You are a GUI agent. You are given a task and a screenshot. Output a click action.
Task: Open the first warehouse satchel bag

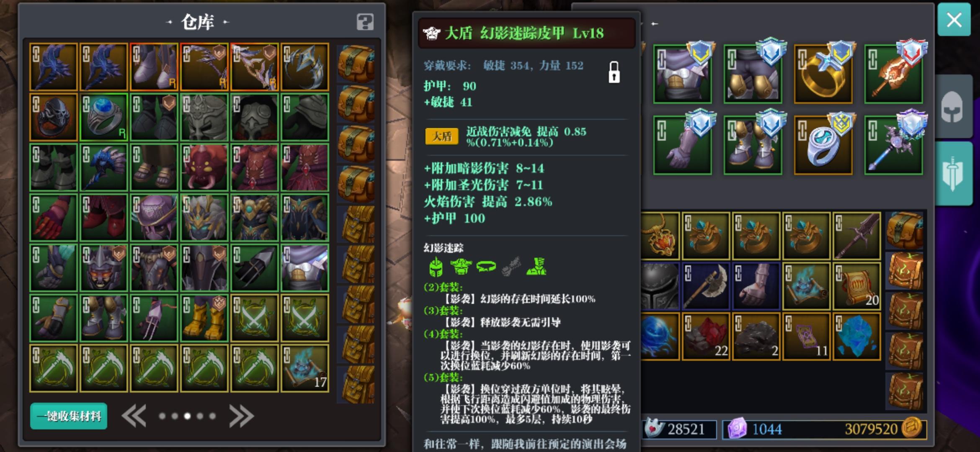click(356, 64)
